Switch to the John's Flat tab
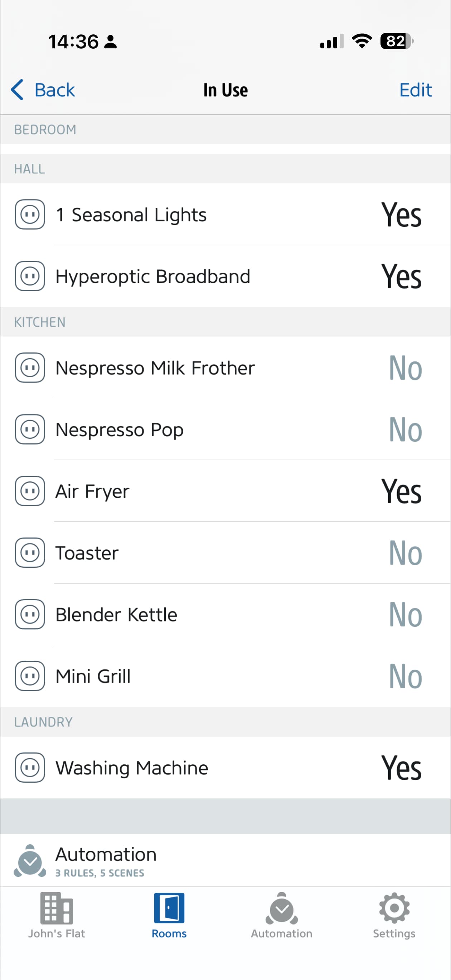Screen dimensions: 451x980 click(57, 915)
